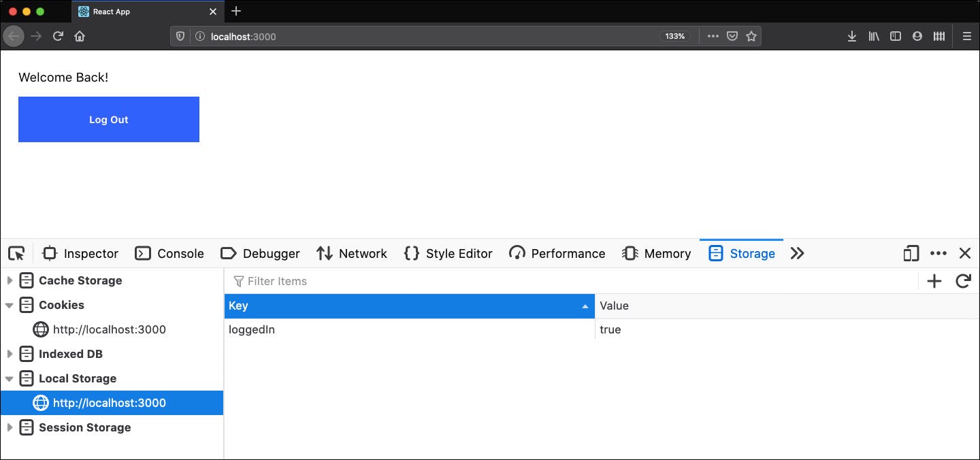
Task: Collapse the Cookies tree node
Action: pos(10,305)
